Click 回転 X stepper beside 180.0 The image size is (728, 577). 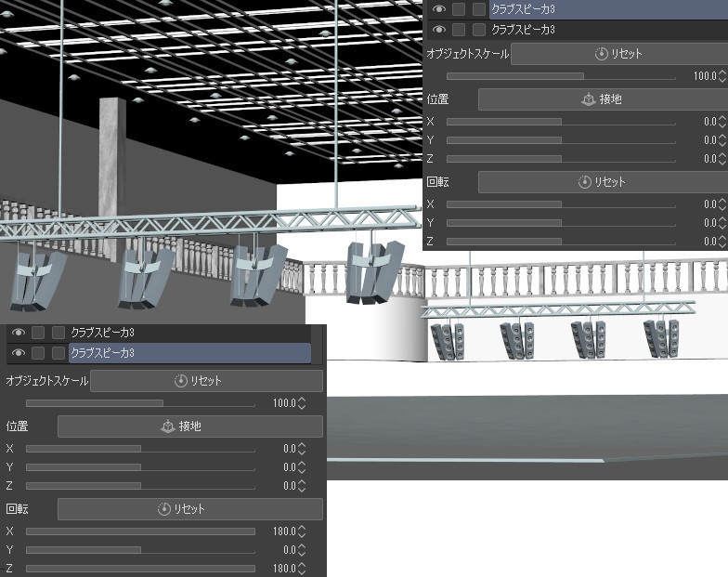coord(302,531)
